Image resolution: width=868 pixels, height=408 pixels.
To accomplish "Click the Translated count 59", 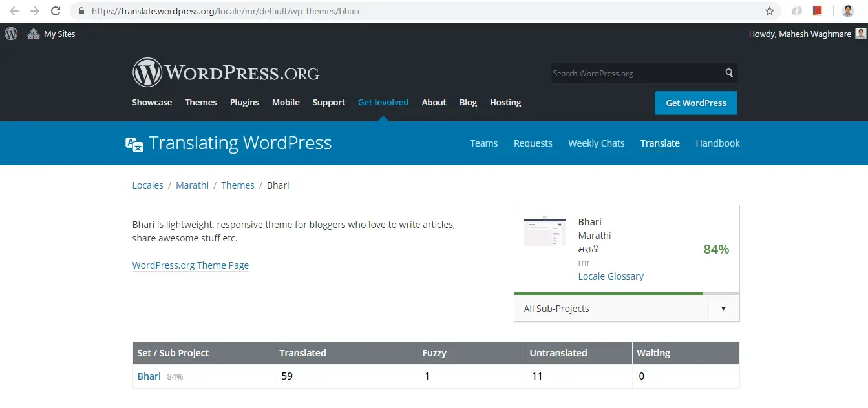I will (287, 376).
